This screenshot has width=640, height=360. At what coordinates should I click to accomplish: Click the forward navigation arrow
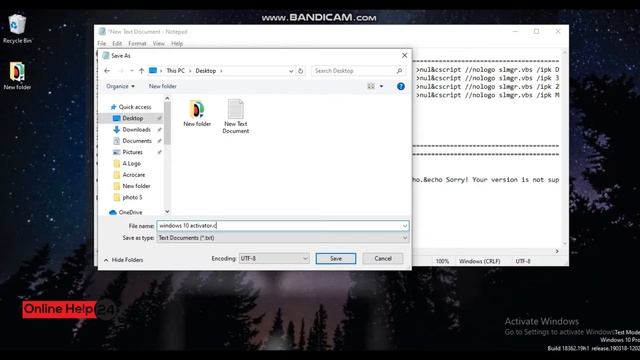tap(120, 71)
